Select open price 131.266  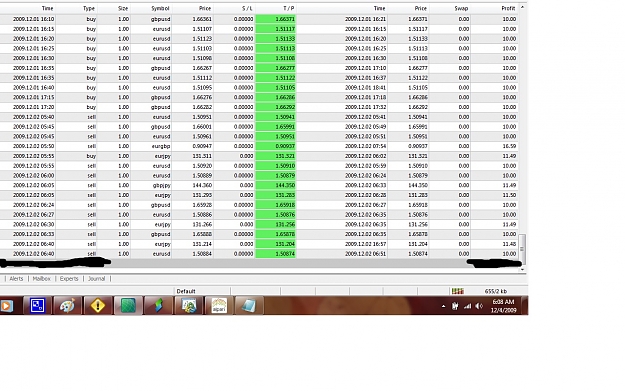click(202, 224)
